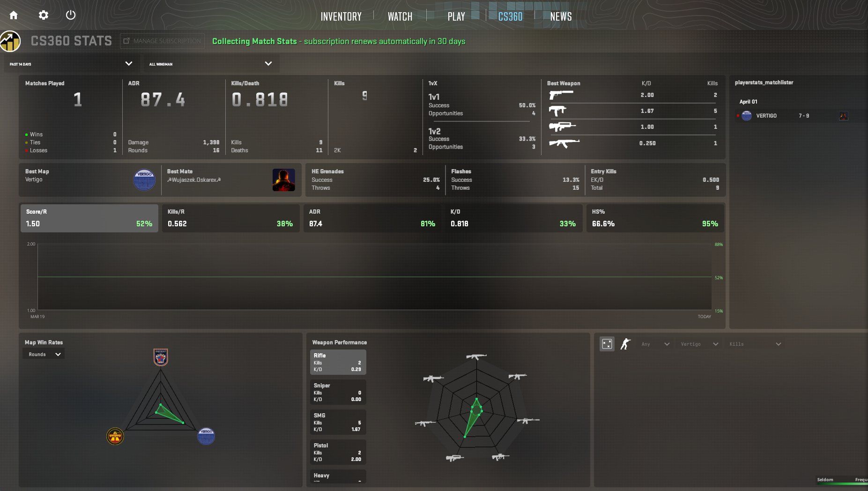868x491 pixels.
Task: Select the HS% 66.6% stat tab
Action: 655,218
